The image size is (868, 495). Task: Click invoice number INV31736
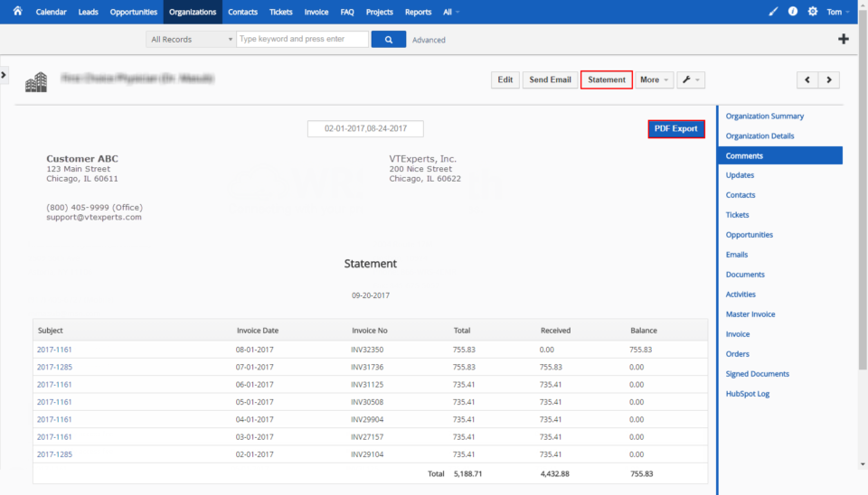pos(367,368)
